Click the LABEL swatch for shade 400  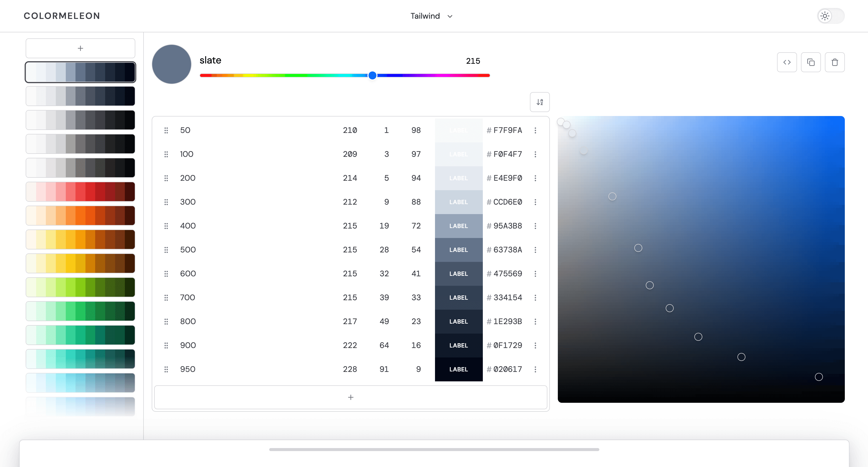click(459, 226)
